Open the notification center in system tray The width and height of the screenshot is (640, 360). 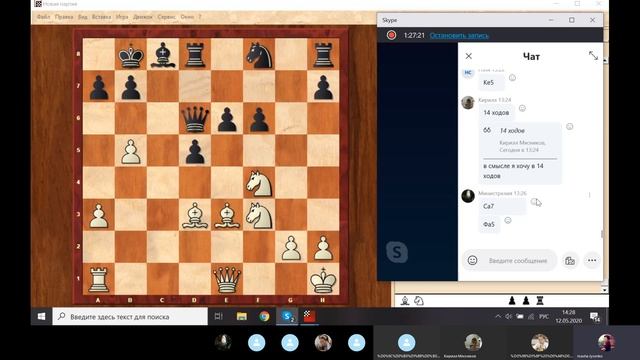pyautogui.click(x=595, y=317)
